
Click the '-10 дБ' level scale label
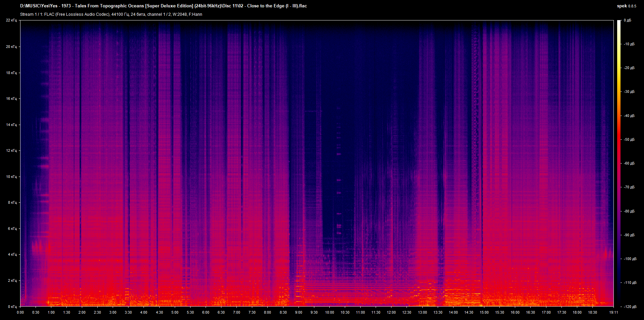(x=629, y=44)
